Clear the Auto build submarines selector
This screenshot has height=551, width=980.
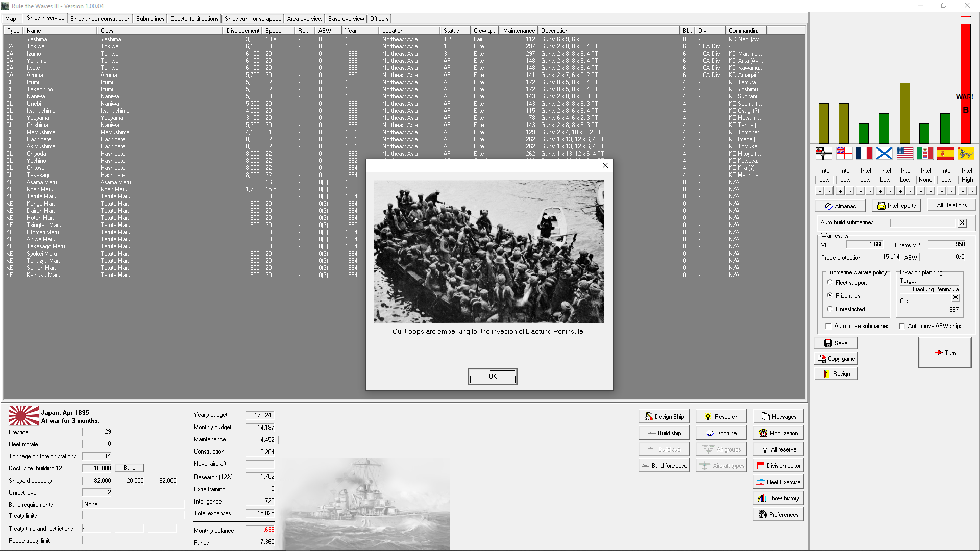962,223
